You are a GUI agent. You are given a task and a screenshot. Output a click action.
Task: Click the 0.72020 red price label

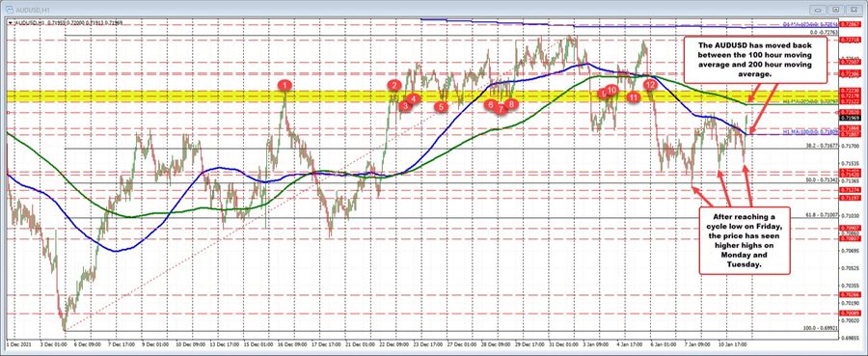click(x=852, y=112)
